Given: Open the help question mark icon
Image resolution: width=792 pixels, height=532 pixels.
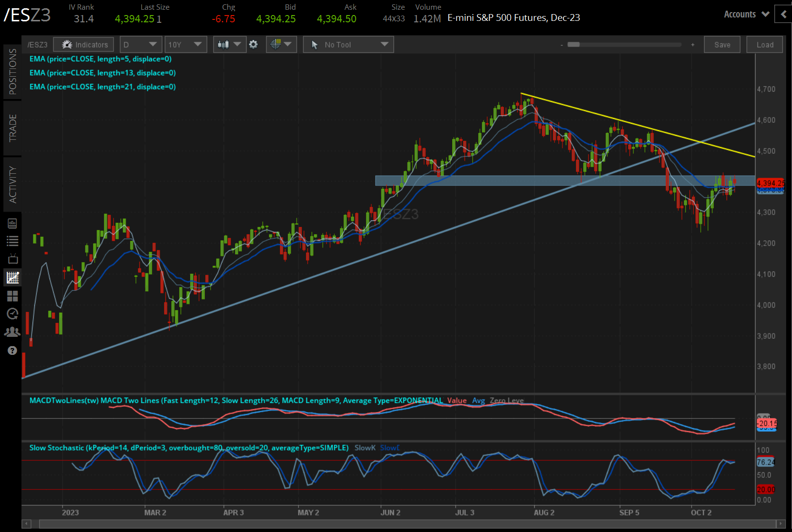Looking at the screenshot, I should click(x=13, y=350).
